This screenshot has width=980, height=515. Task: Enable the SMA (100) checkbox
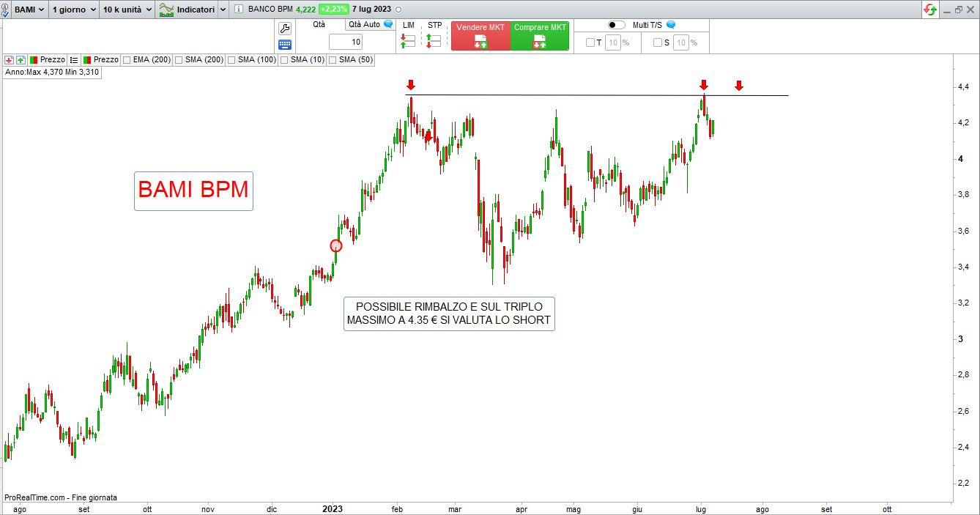pos(231,59)
